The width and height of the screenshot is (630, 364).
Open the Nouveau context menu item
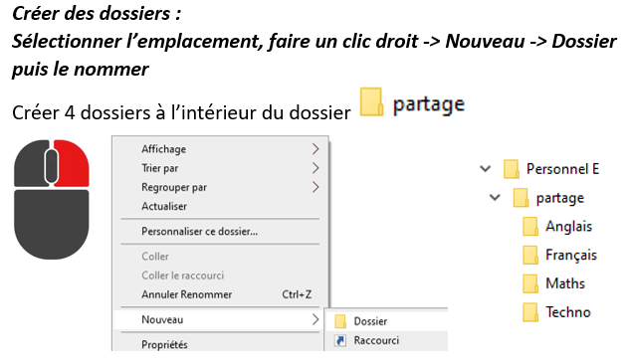219,320
